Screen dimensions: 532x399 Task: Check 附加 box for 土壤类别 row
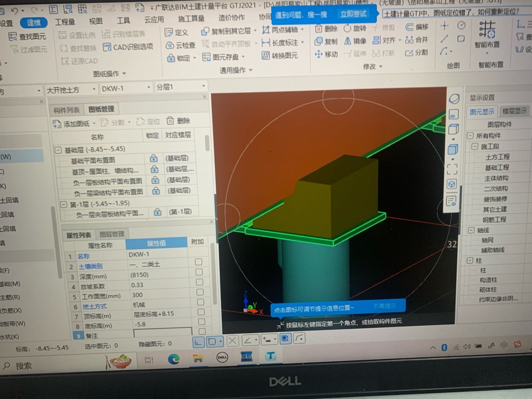198,262
